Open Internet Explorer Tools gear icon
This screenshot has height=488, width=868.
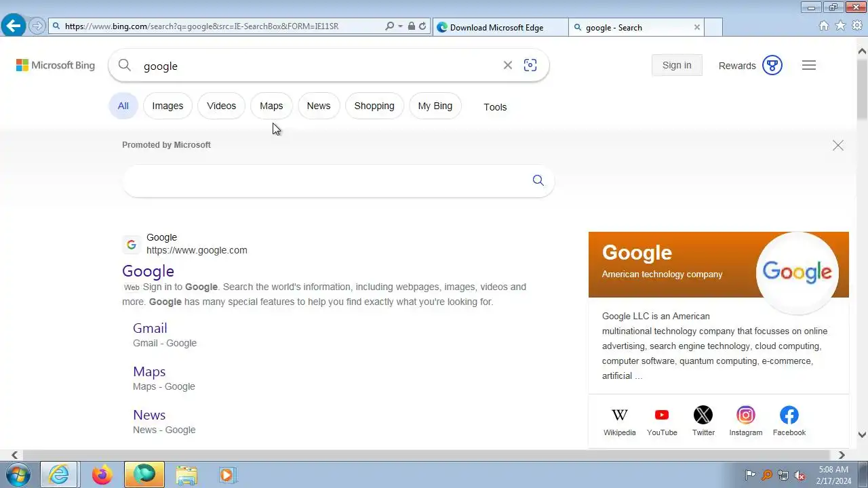click(x=856, y=26)
